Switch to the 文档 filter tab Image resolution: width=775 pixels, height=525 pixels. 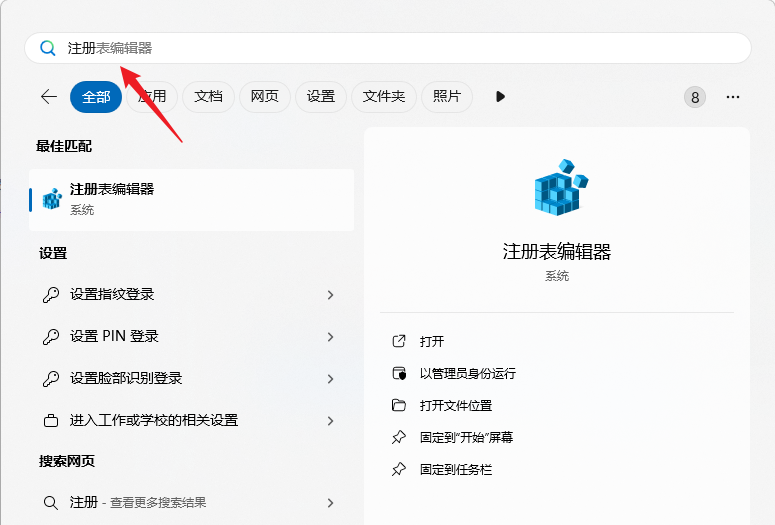pyautogui.click(x=208, y=97)
